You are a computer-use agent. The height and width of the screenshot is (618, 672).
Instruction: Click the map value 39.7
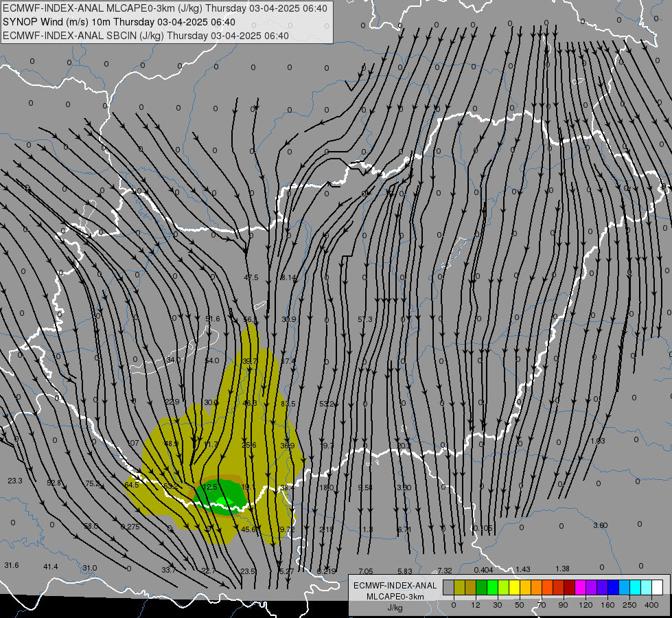click(x=250, y=361)
